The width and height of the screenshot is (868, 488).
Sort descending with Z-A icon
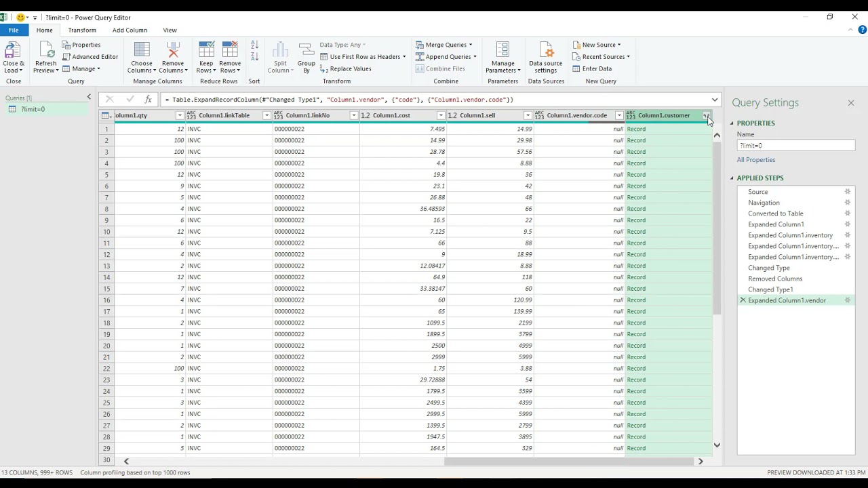pos(254,57)
